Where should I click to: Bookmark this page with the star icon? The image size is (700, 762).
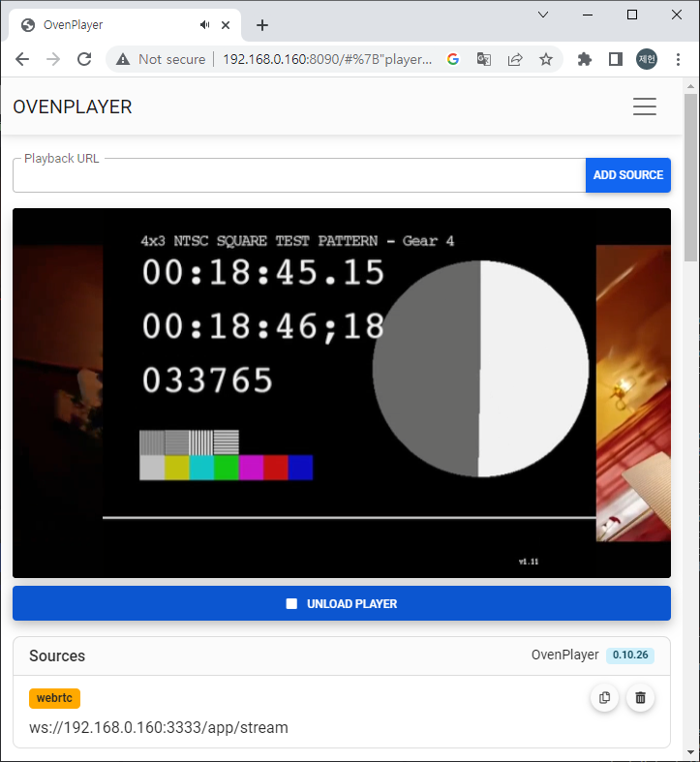546,59
